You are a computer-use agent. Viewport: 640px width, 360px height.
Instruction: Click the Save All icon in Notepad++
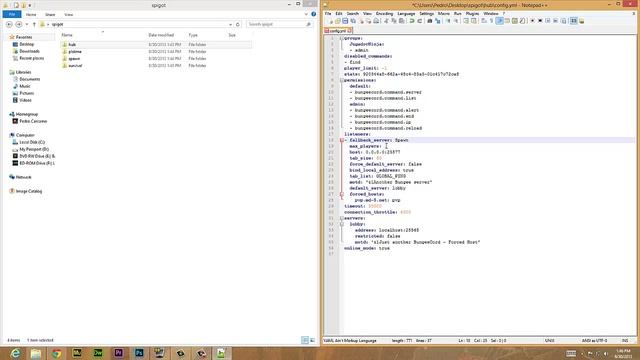[x=353, y=21]
